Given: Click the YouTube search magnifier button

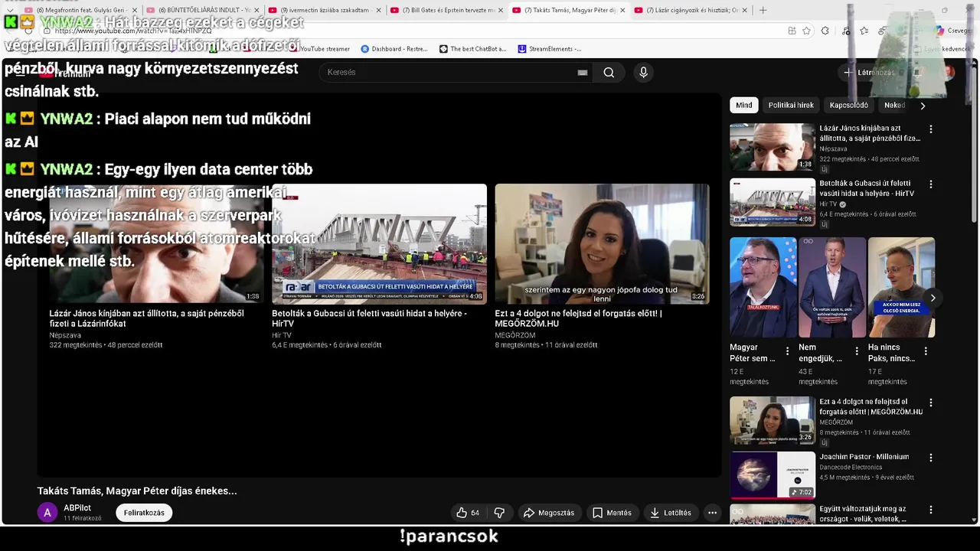Looking at the screenshot, I should pos(609,73).
